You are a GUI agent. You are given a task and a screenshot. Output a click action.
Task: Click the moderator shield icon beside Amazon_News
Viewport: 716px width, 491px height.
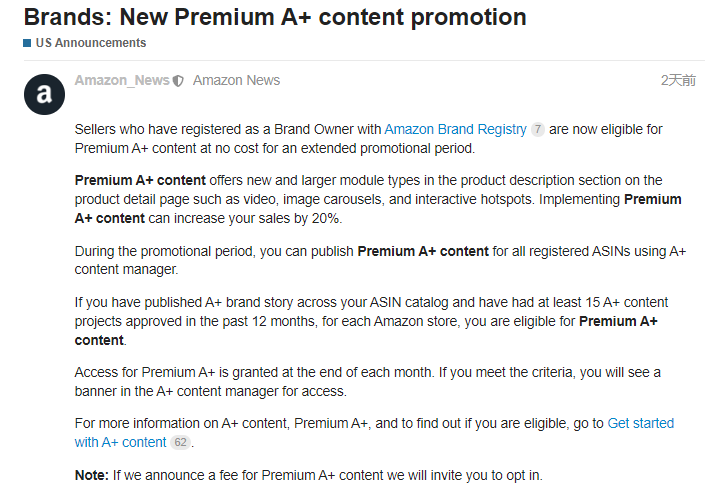pos(178,81)
